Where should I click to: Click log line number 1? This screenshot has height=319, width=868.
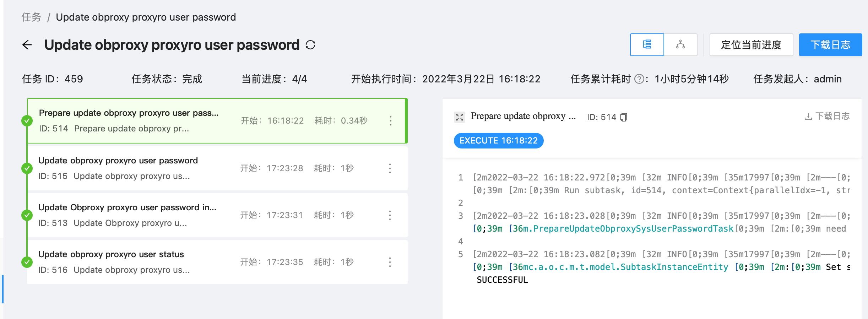coord(461,177)
